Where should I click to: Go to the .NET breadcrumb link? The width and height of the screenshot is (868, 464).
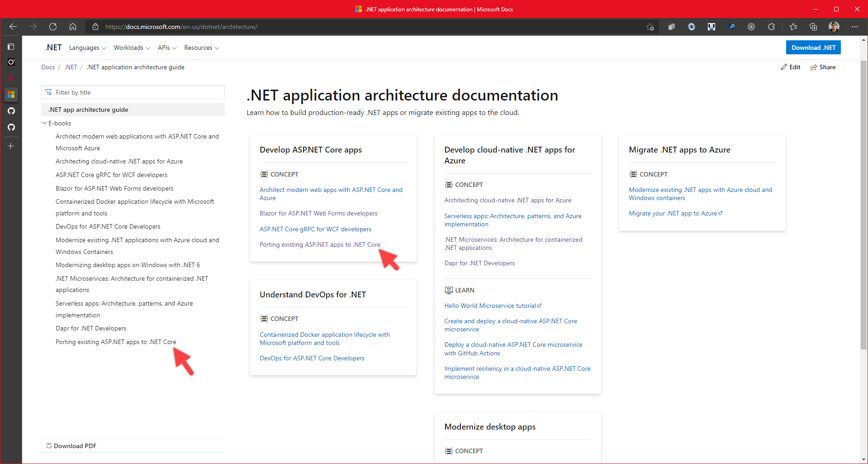[x=71, y=67]
